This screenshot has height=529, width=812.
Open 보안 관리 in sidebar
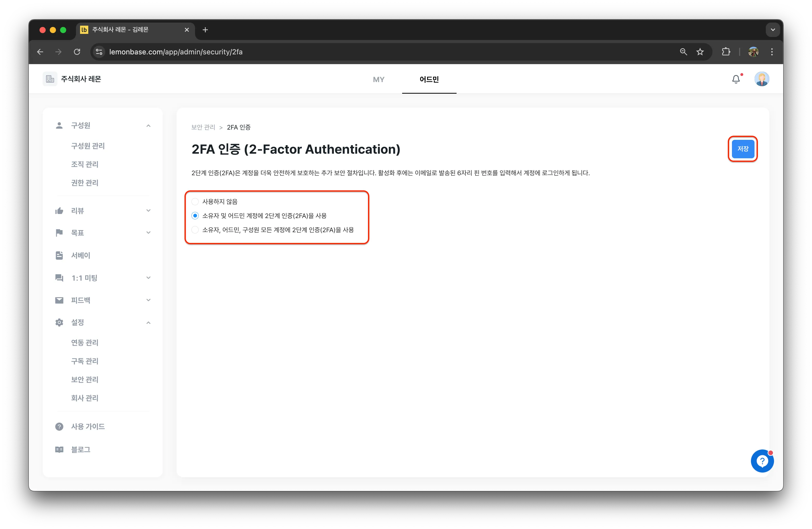[85, 379]
